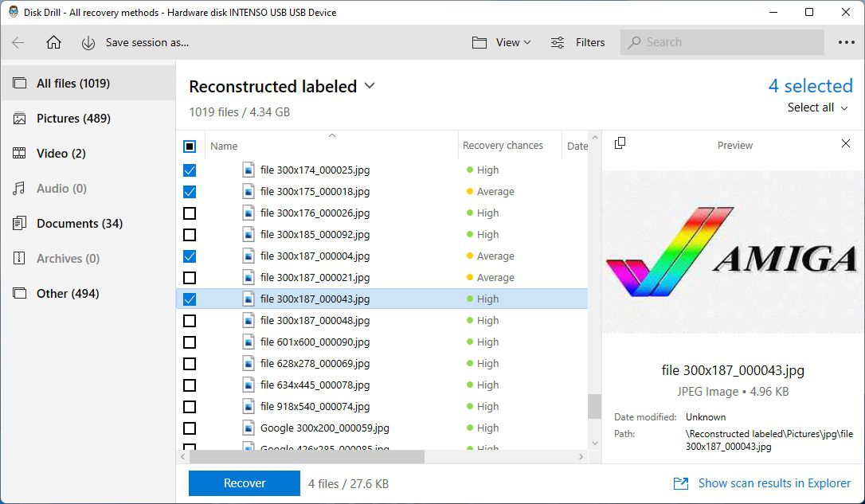Click the Archives category icon
865x504 pixels.
pyautogui.click(x=19, y=258)
